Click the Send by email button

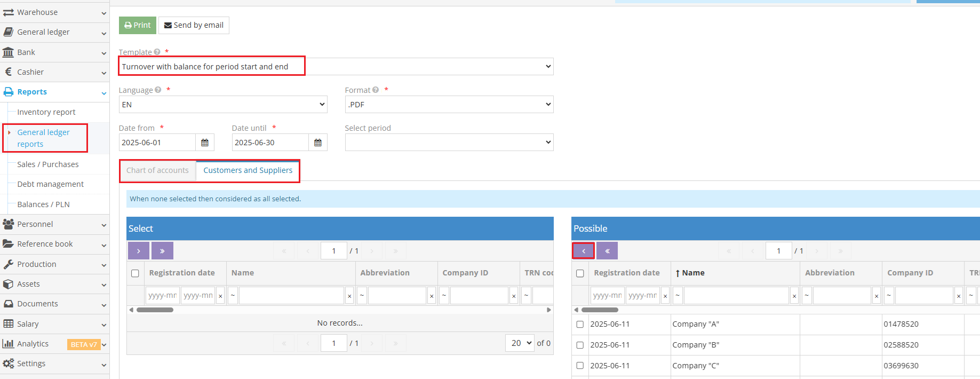(194, 25)
